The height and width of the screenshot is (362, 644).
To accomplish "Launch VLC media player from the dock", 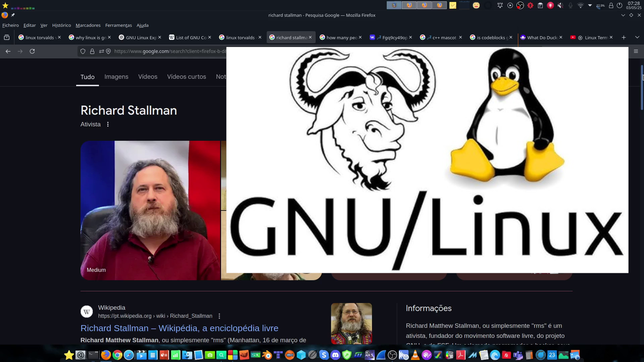I will click(x=415, y=355).
